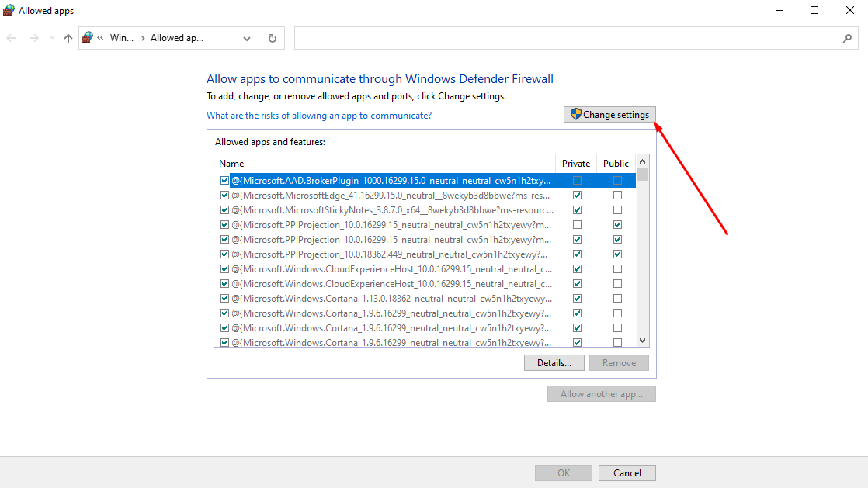Refresh the Allowed apps page
The height and width of the screenshot is (488, 868).
pyautogui.click(x=273, y=38)
